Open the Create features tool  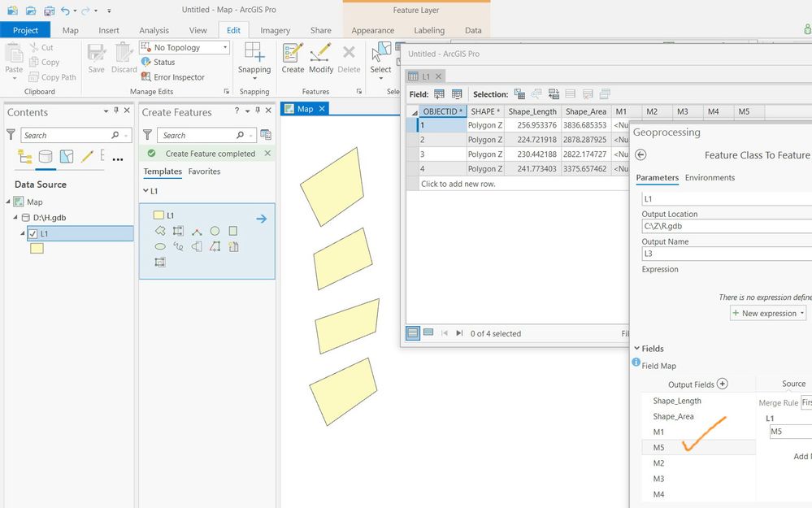click(293, 52)
